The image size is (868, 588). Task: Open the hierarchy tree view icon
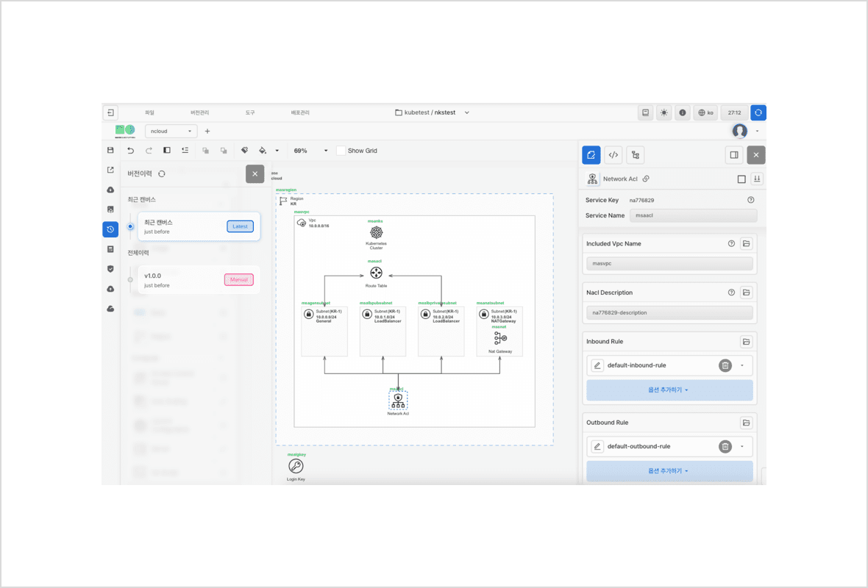point(636,155)
